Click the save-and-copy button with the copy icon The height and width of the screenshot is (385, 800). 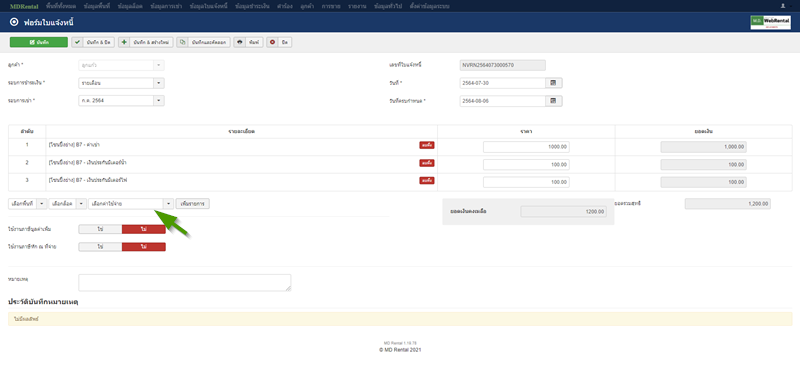(204, 42)
